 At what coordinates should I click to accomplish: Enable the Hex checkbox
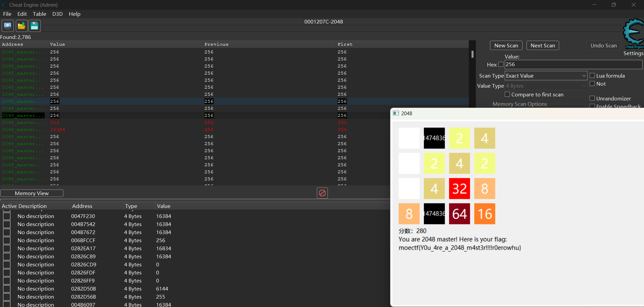tap(501, 64)
